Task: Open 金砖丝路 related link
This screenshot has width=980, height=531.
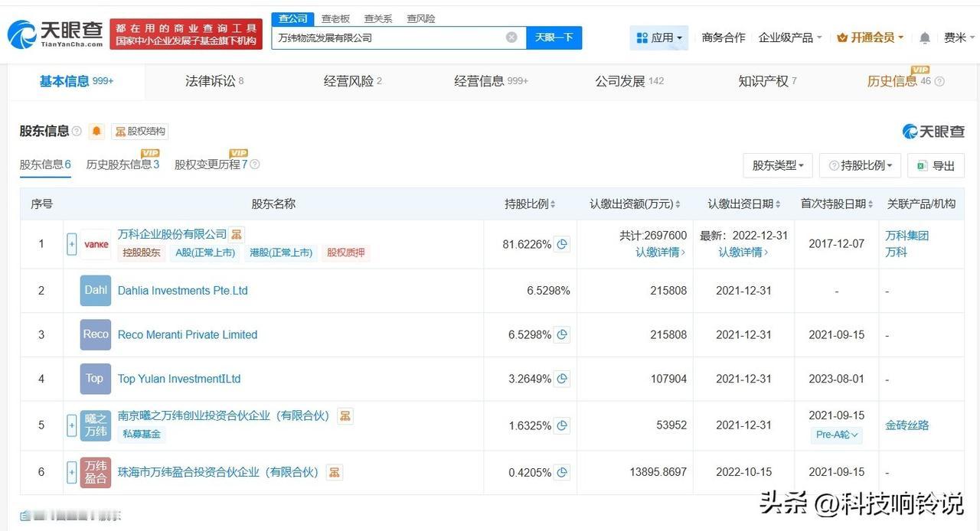Action: point(907,425)
